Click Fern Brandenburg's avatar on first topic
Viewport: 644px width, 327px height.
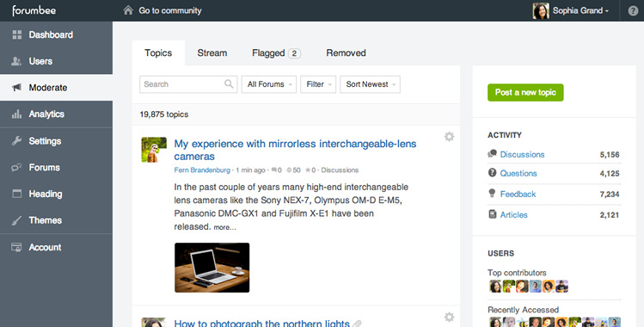154,150
